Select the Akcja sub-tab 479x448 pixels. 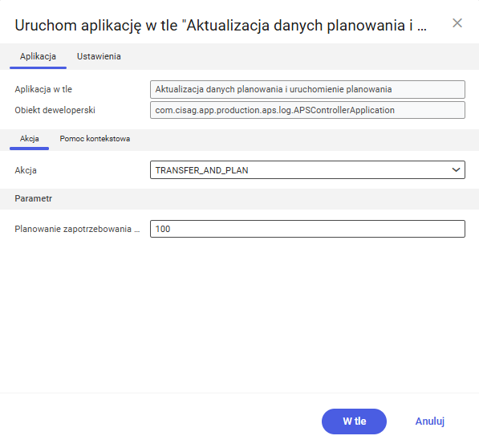click(30, 138)
